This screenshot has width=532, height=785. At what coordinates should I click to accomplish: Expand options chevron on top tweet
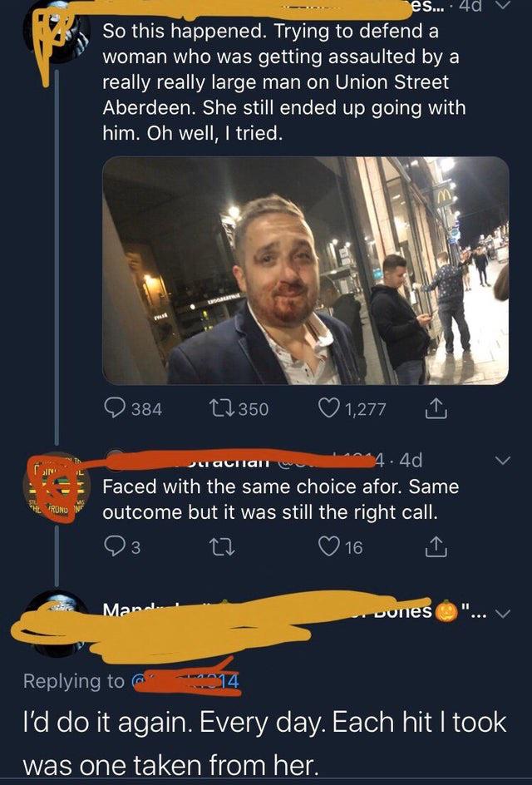coord(502,6)
